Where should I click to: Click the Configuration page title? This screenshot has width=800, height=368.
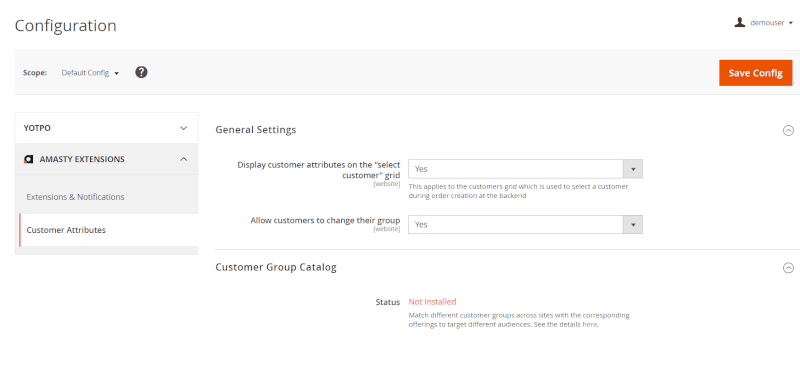[65, 26]
